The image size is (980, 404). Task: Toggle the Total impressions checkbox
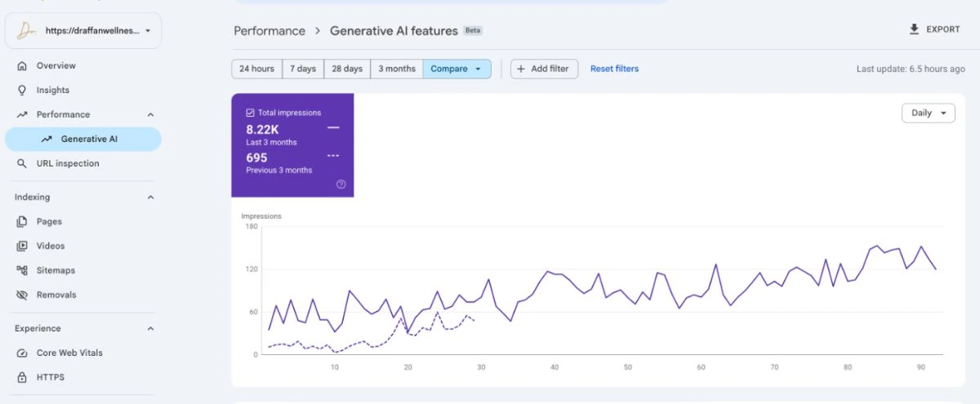pos(251,113)
